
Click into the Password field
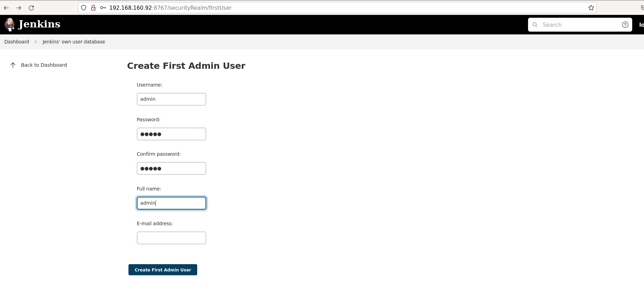tap(171, 134)
